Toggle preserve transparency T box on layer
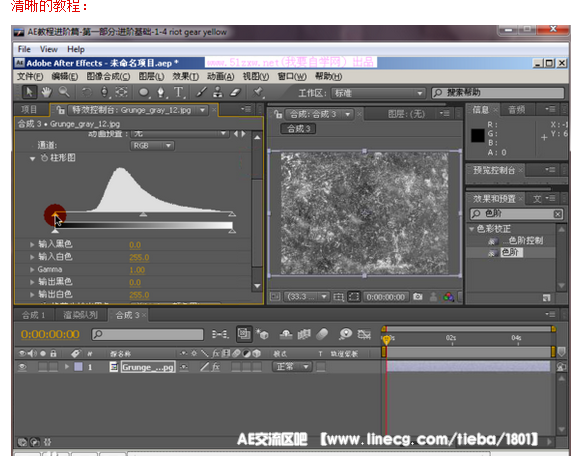 pos(321,366)
